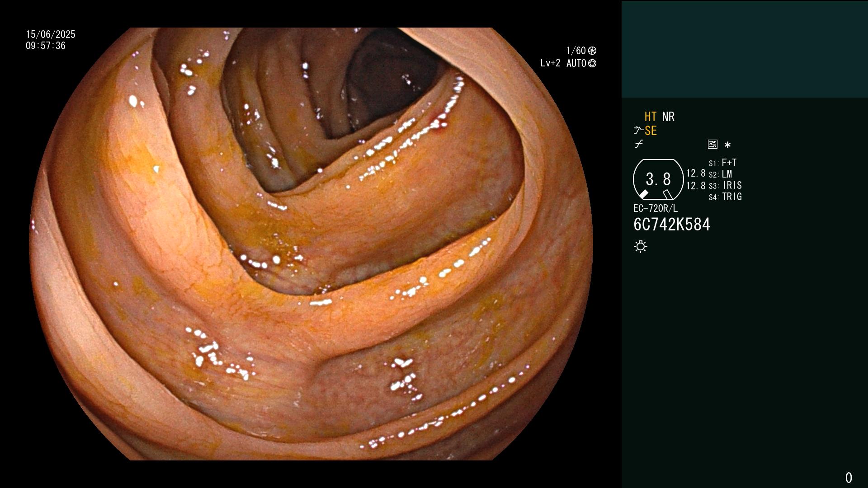Click the serial number 6C742K584
The image size is (868, 488).
[x=672, y=225]
